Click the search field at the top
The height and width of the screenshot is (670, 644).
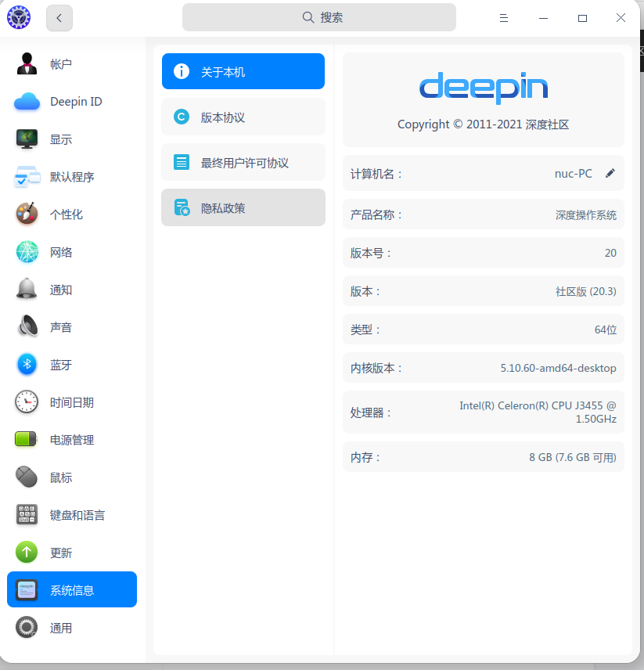318,16
